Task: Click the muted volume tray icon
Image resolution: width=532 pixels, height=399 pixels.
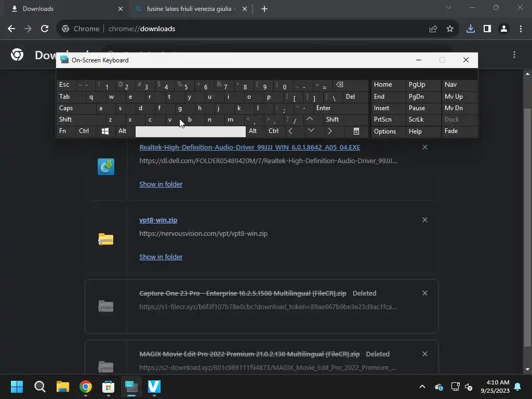Action: [469, 387]
